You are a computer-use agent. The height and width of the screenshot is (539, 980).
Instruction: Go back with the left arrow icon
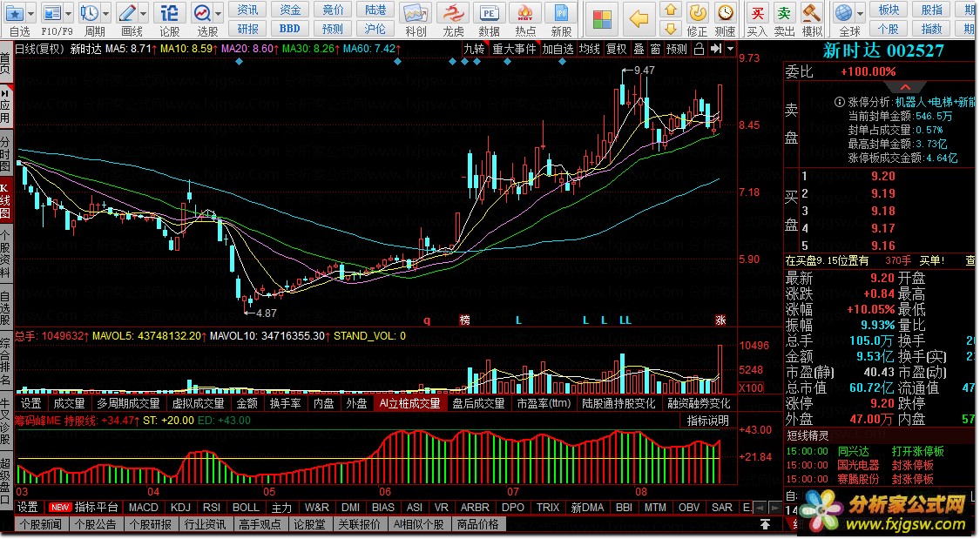[x=639, y=19]
